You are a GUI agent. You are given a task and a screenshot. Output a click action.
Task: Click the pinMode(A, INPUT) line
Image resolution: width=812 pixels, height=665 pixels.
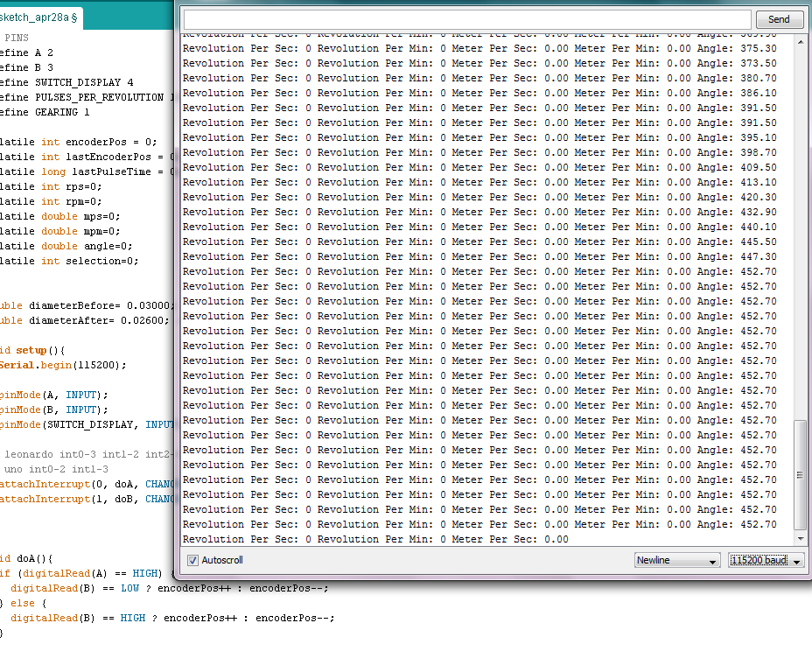click(x=54, y=395)
